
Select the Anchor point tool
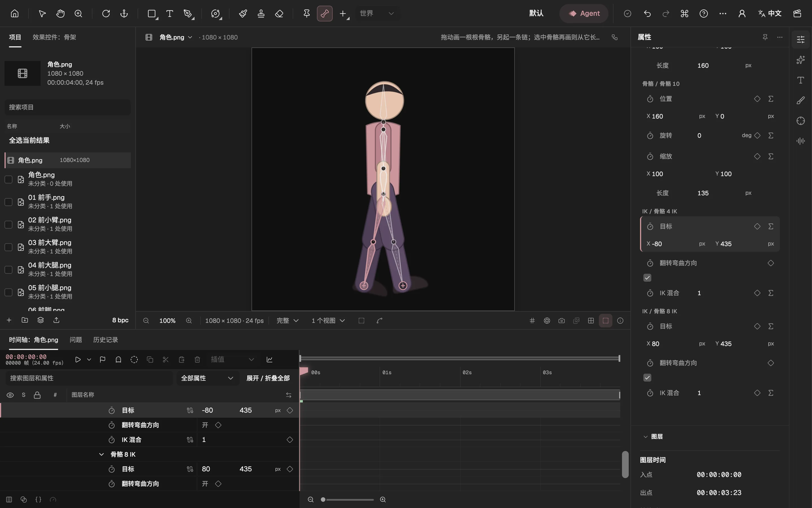tap(124, 14)
